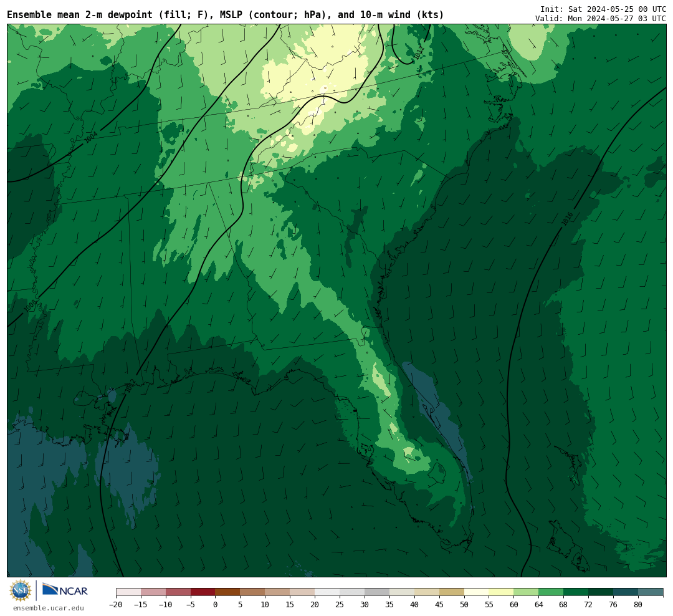This screenshot has width=673, height=616.
Task: Click the green swatch between 64 and 68
Action: click(551, 592)
